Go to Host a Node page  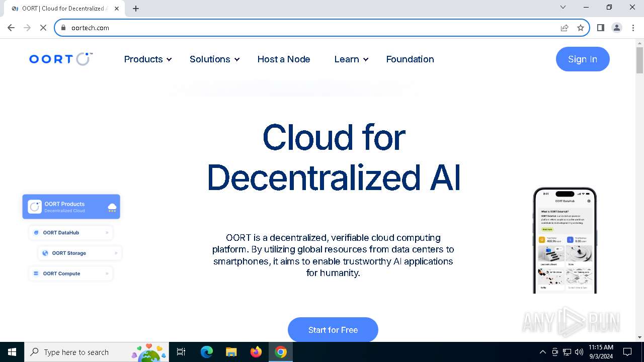pyautogui.click(x=284, y=59)
